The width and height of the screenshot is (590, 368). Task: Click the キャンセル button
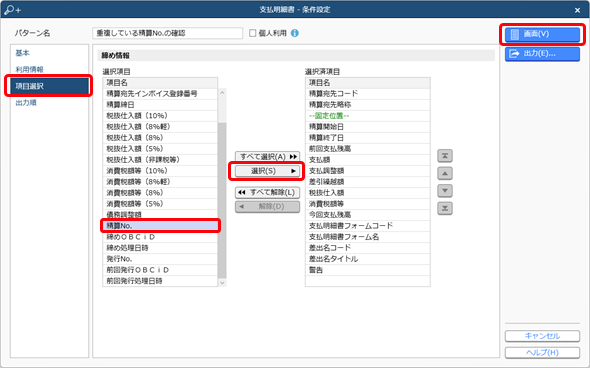tap(542, 336)
